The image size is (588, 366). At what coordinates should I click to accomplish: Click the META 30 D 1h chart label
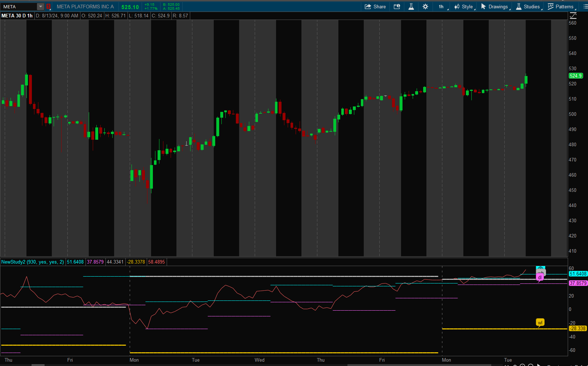pyautogui.click(x=17, y=16)
